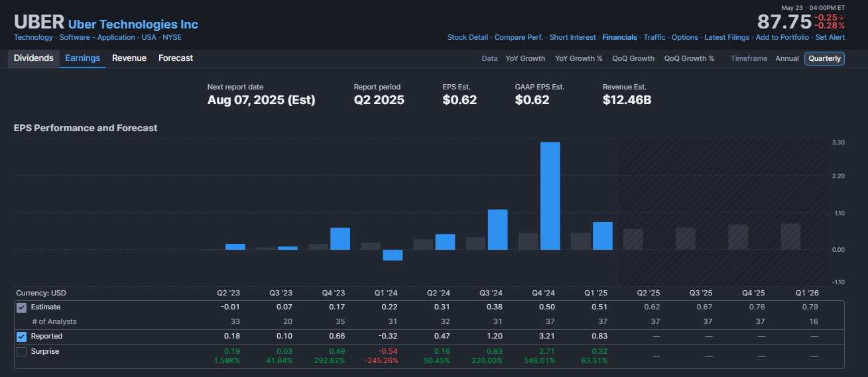Click the Q4 '23 analyst count 35
The image size is (868, 377).
coord(340,321)
